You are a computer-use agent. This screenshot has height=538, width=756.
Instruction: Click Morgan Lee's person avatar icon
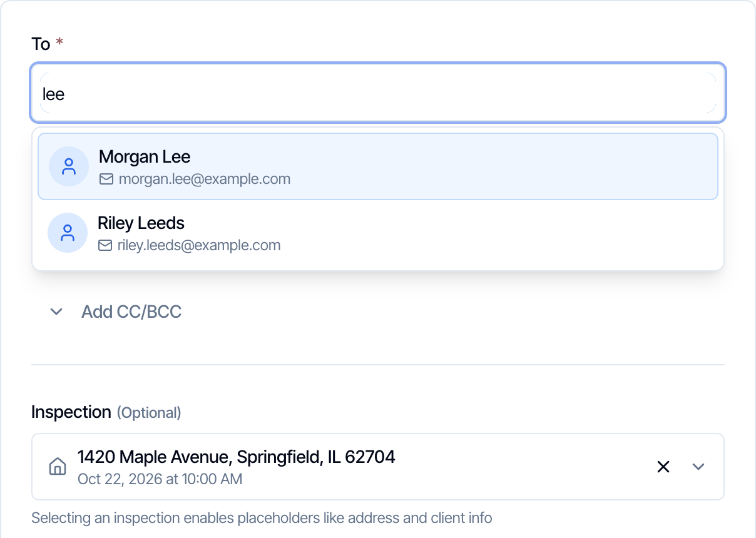(69, 166)
